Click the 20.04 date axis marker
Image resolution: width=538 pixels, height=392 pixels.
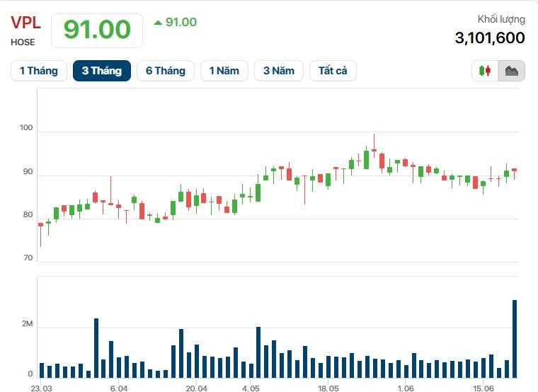pos(196,388)
